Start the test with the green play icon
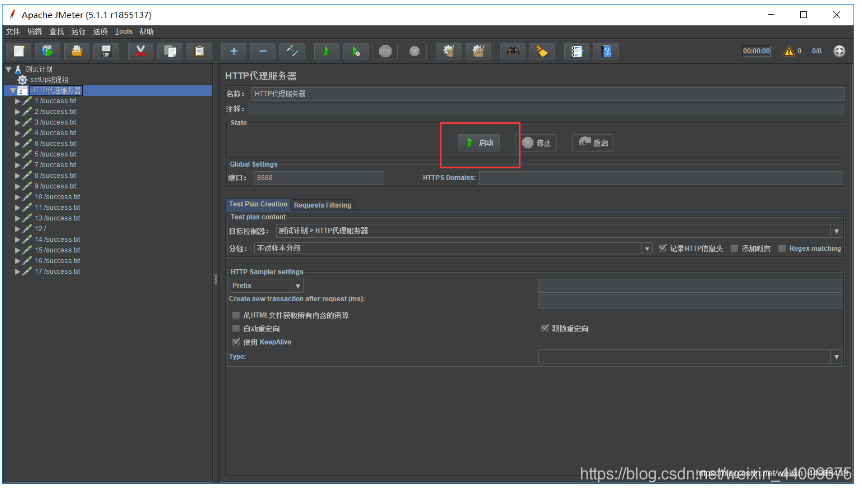Image resolution: width=862 pixels, height=493 pixels. [x=327, y=51]
